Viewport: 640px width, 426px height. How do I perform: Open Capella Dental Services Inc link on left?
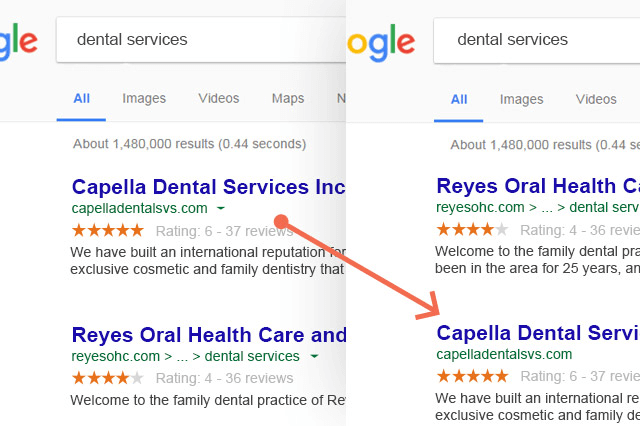point(209,187)
